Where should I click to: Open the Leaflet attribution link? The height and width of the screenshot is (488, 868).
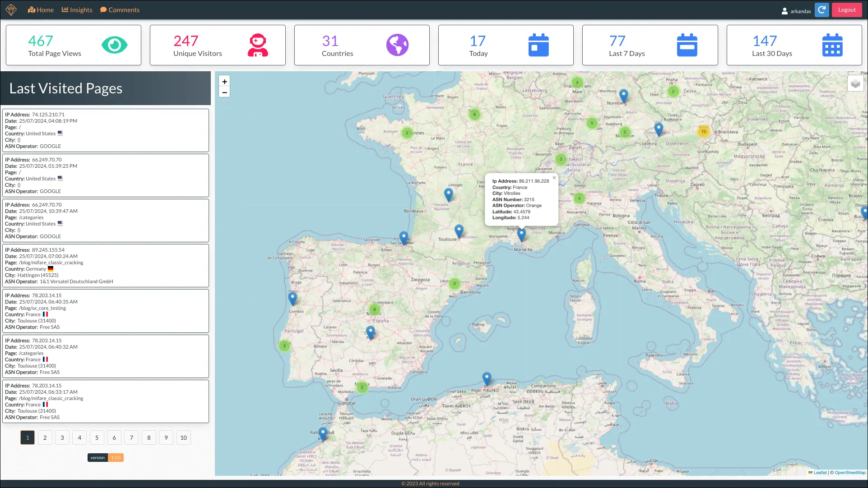click(x=820, y=473)
